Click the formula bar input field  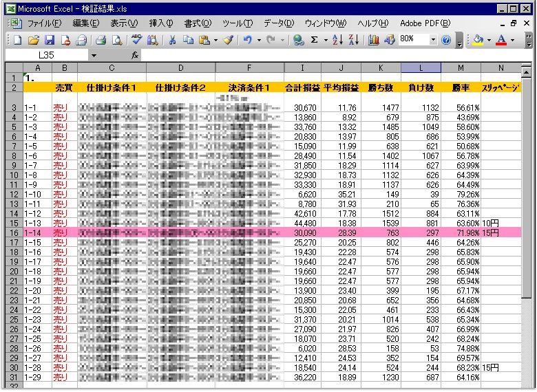330,55
